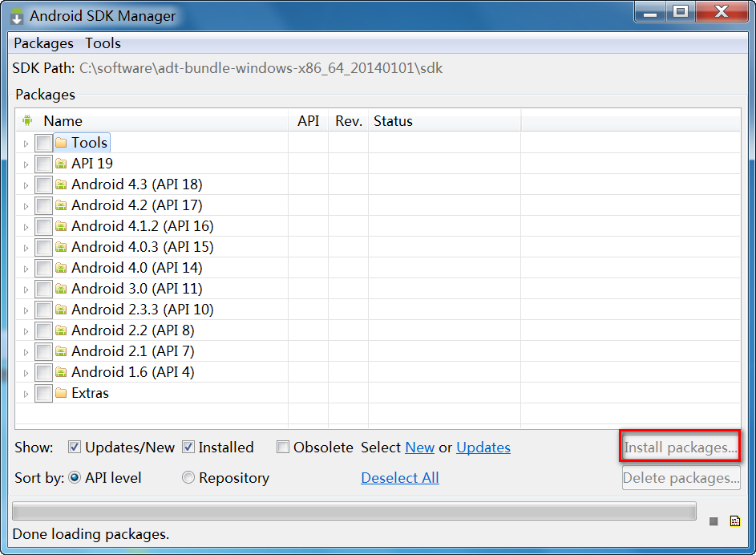This screenshot has height=555, width=756.
Task: Click the Extras folder icon
Action: (61, 393)
